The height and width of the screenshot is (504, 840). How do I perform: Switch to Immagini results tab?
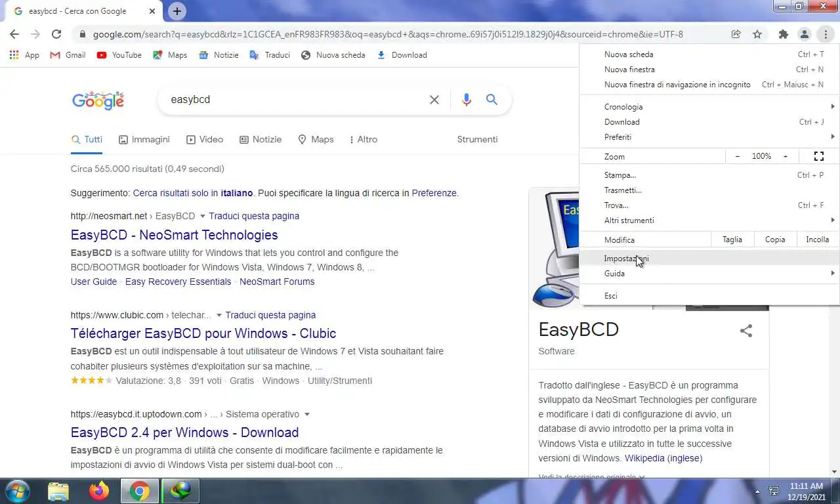(x=144, y=139)
